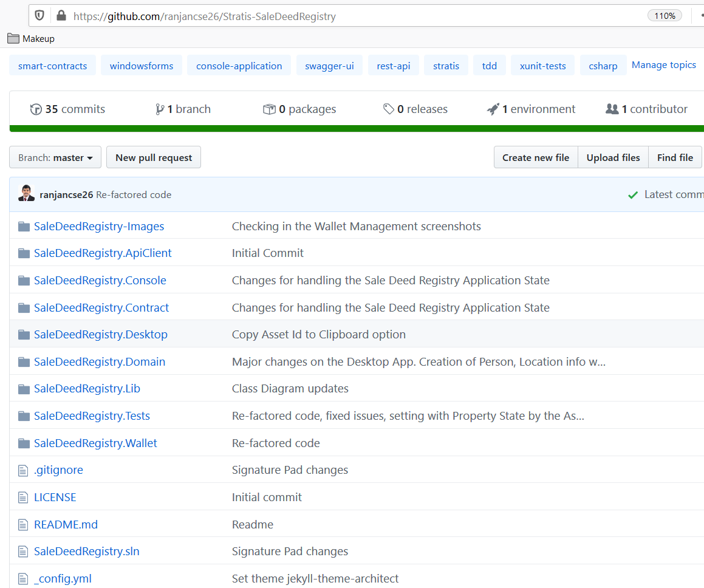View the 0 packages link

coord(299,109)
